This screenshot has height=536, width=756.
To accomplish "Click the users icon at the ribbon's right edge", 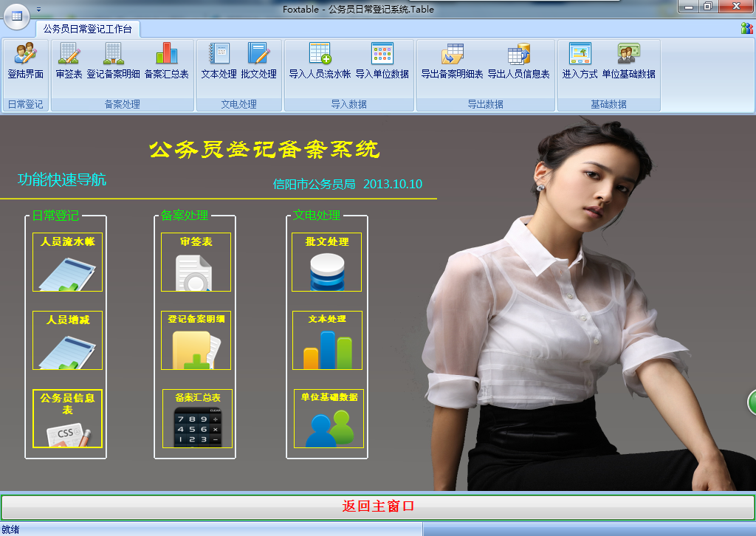I will click(747, 29).
